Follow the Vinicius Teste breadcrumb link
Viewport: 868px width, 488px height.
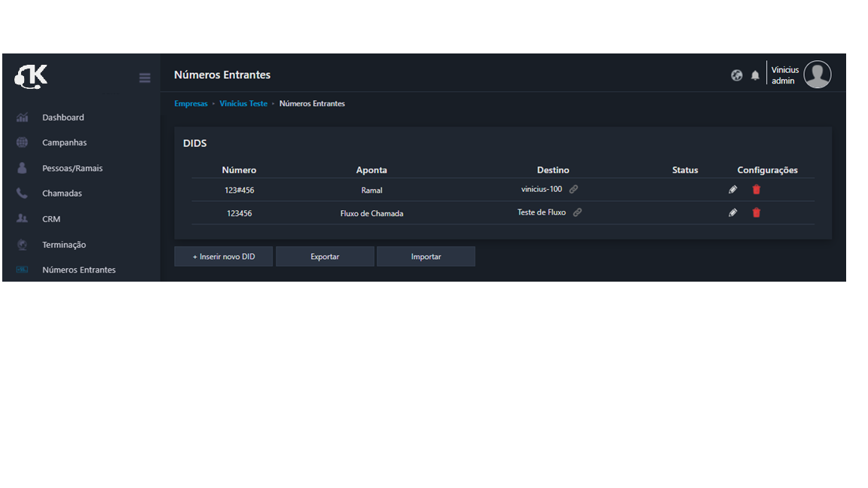coord(243,103)
